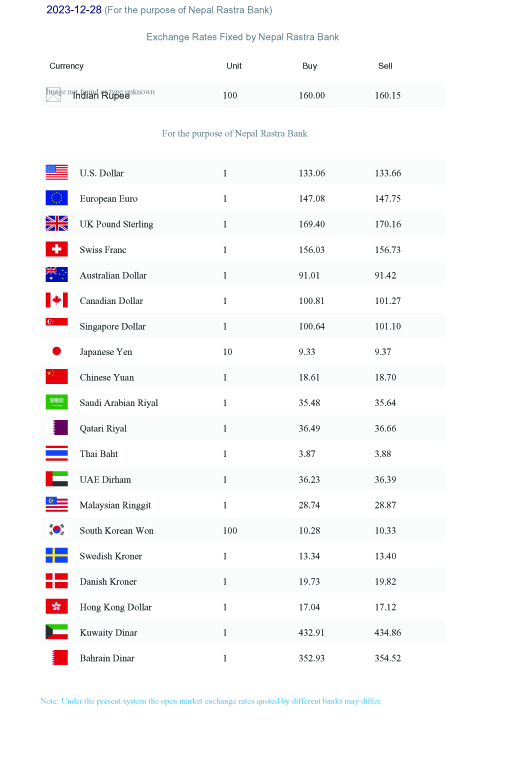Viewport: 511px width, 762px height.
Task: Select the Australian Dollar currency name
Action: coord(113,276)
